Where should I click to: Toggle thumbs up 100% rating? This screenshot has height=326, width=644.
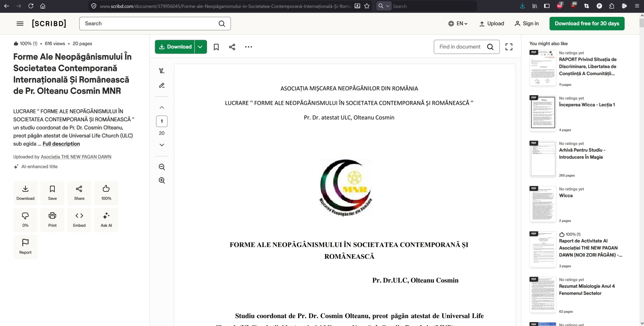point(106,193)
